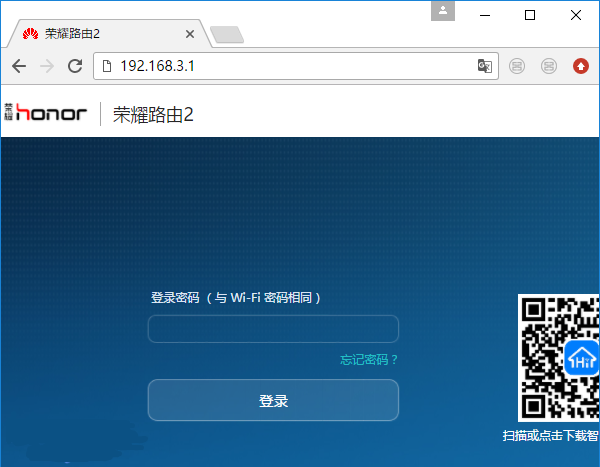The image size is (600, 467).
Task: Reload the router login page
Action: coord(74,66)
